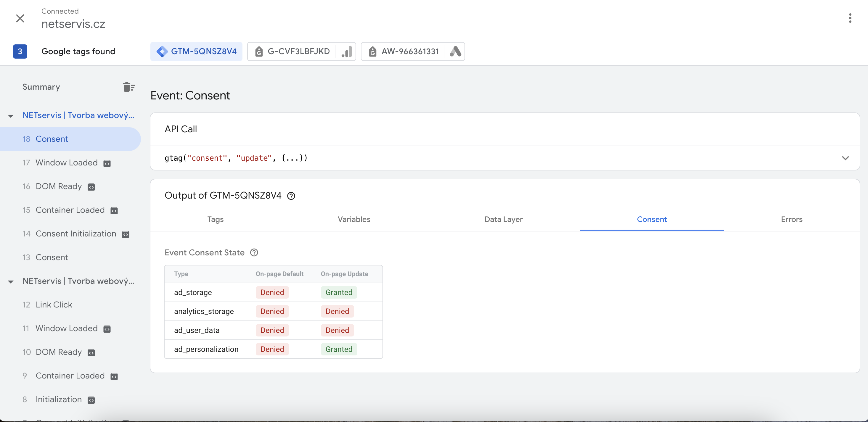Click the Google Ads logo icon
The width and height of the screenshot is (868, 422).
click(455, 51)
